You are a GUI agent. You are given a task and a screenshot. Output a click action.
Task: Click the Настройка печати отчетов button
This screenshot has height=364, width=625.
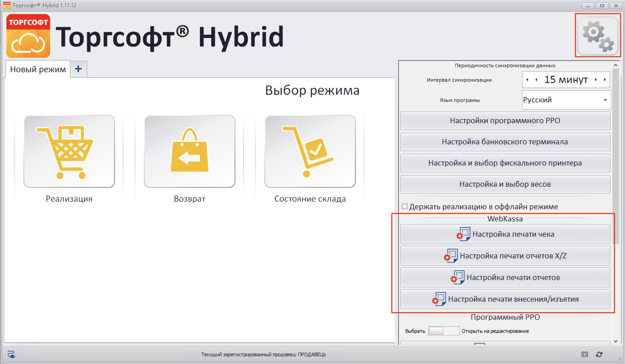(x=505, y=277)
